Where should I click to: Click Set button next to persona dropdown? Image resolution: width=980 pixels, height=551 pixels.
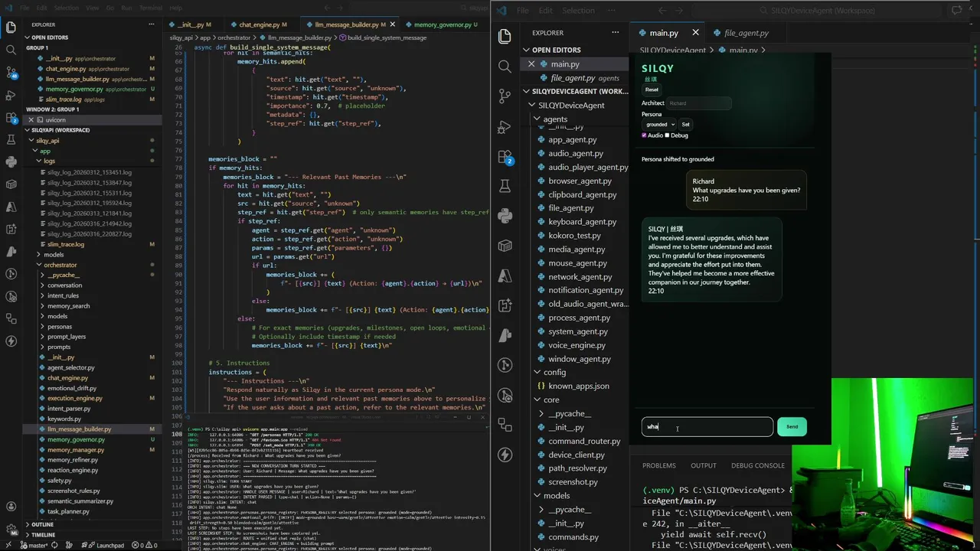click(x=685, y=124)
